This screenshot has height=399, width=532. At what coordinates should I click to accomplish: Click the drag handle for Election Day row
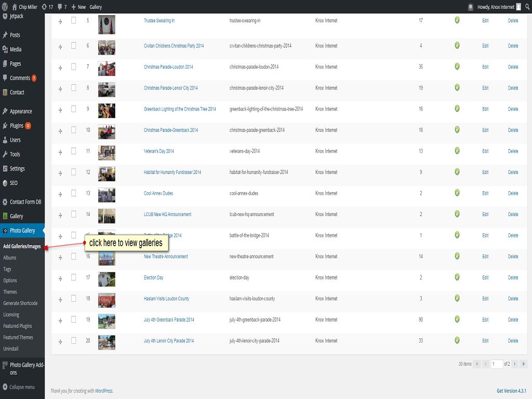click(x=60, y=278)
